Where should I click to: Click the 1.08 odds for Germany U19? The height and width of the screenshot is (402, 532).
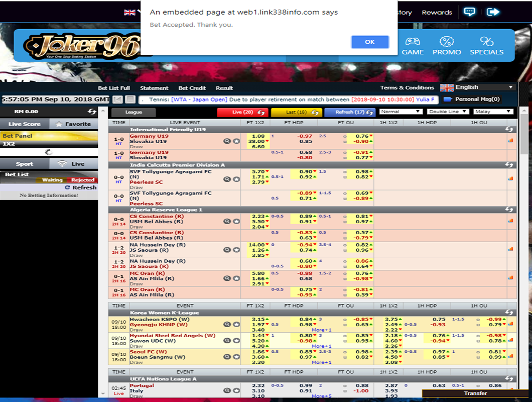[x=258, y=136]
